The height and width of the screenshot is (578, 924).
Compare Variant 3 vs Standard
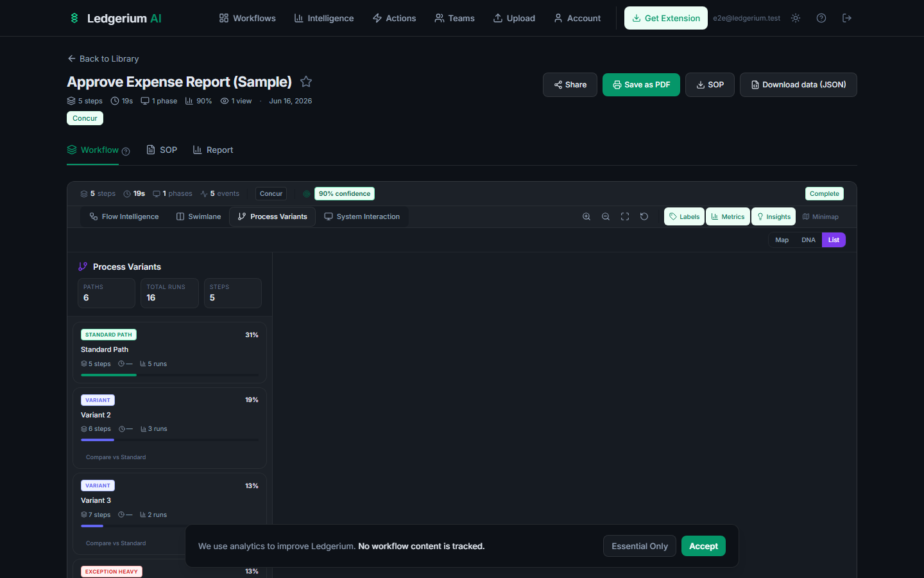click(x=116, y=543)
